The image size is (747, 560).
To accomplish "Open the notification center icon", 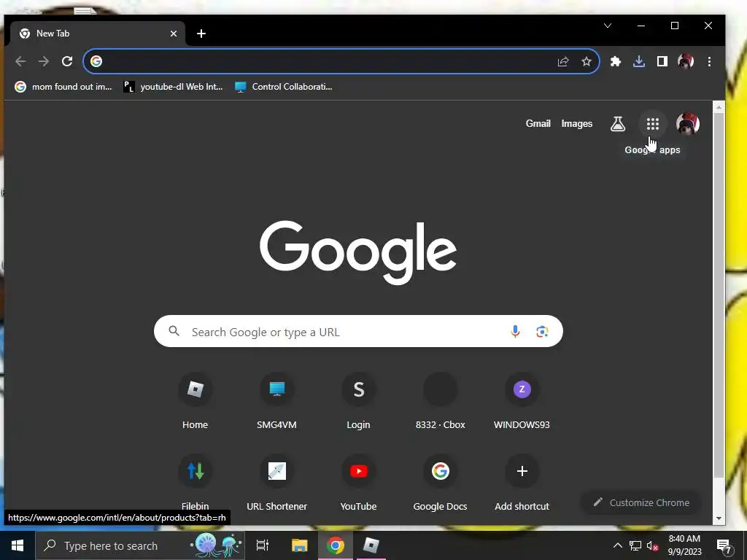I will [x=724, y=545].
